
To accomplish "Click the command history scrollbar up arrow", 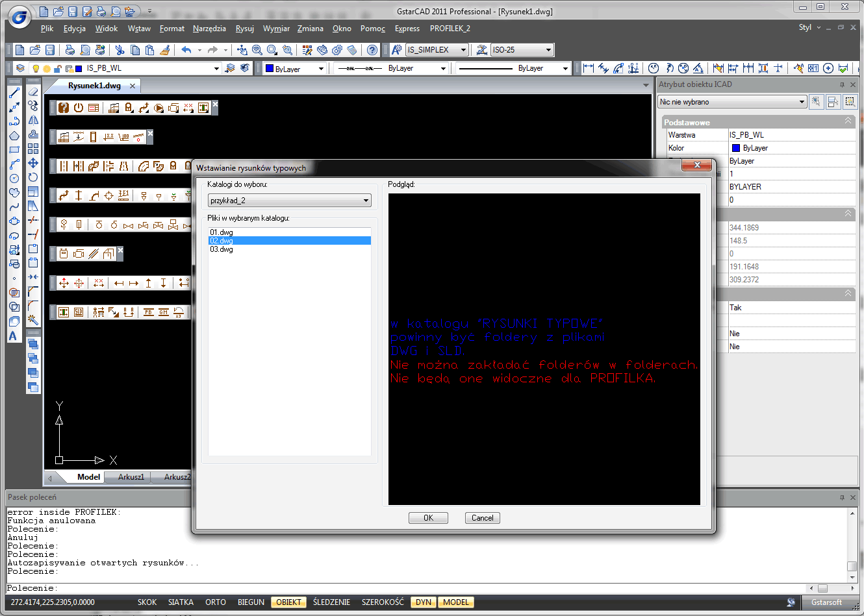I will (852, 513).
